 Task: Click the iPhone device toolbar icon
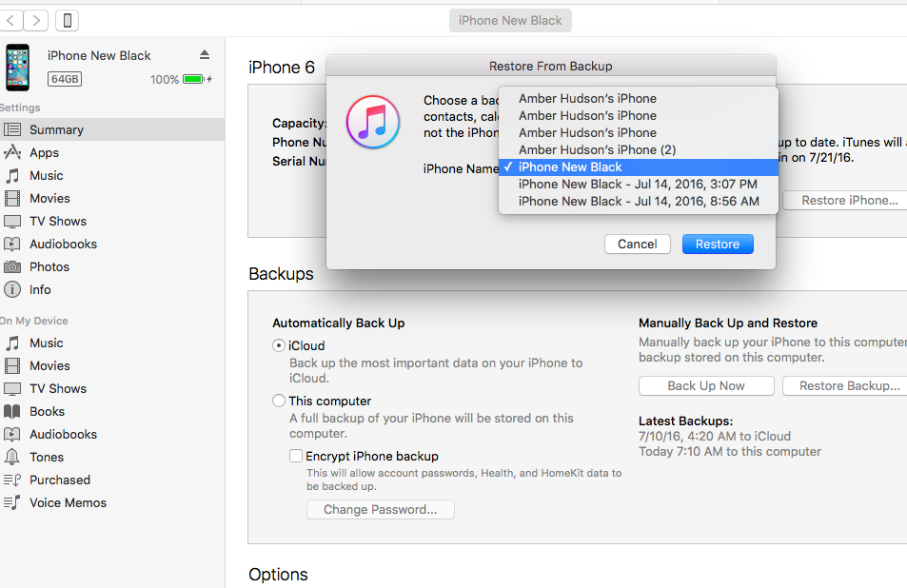click(x=68, y=21)
